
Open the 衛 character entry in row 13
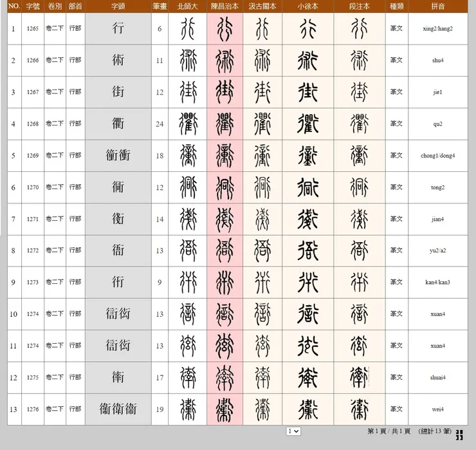pos(118,409)
